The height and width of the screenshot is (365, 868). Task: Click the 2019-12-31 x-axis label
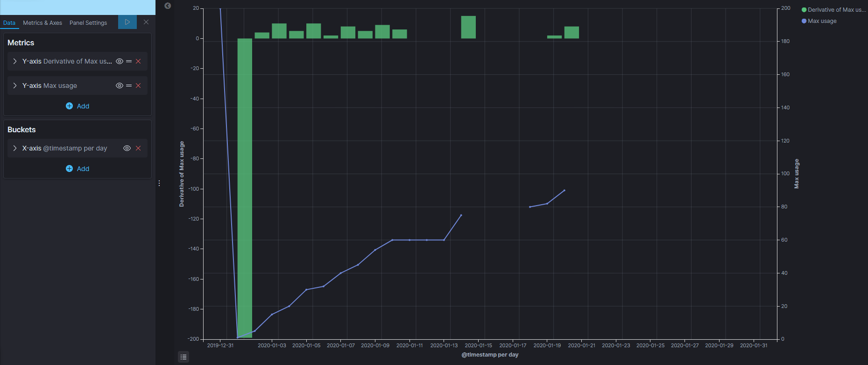(220, 345)
